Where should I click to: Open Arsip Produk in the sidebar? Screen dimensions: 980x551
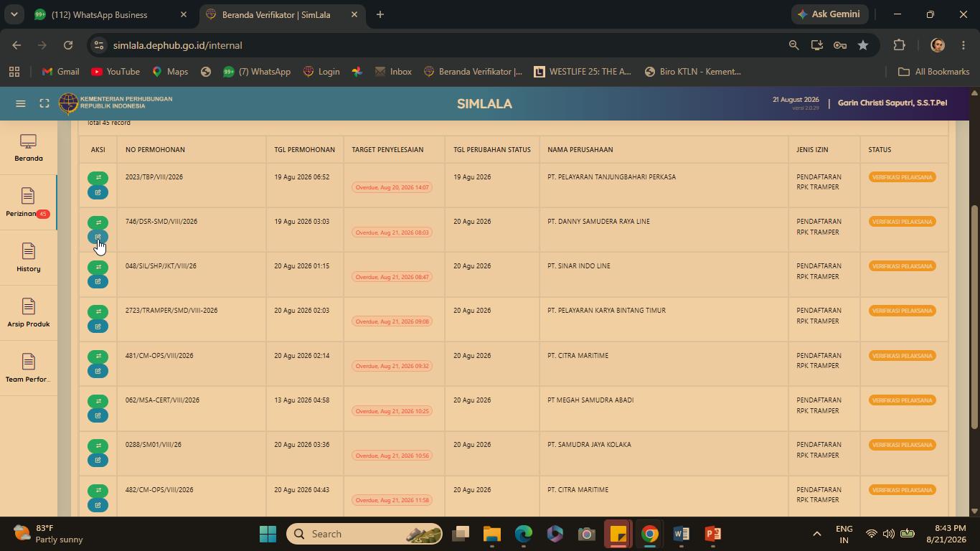pyautogui.click(x=29, y=314)
